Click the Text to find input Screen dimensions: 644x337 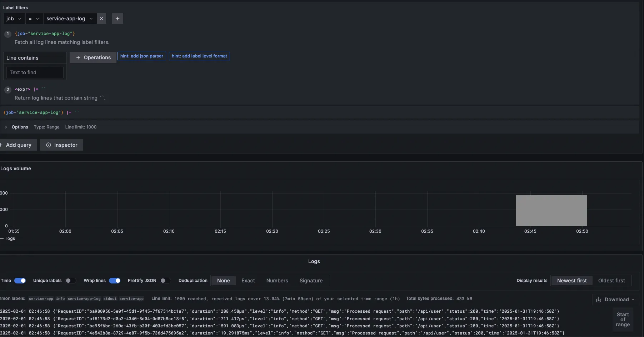[35, 72]
